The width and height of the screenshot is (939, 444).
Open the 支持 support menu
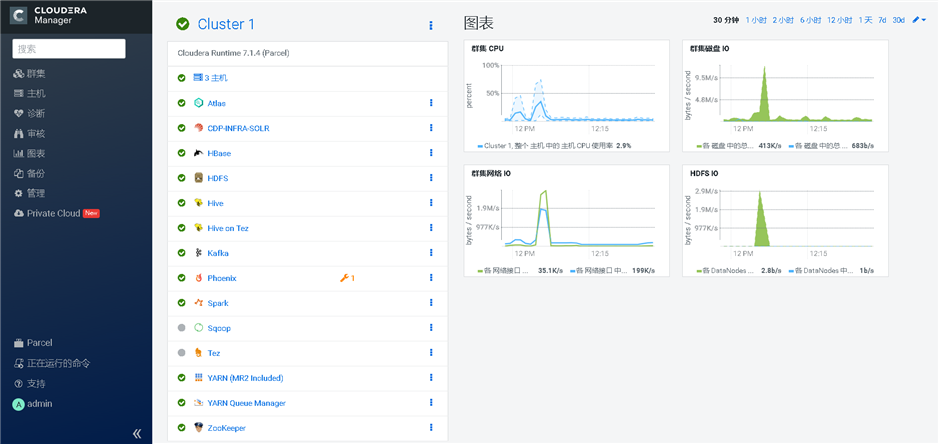29,383
